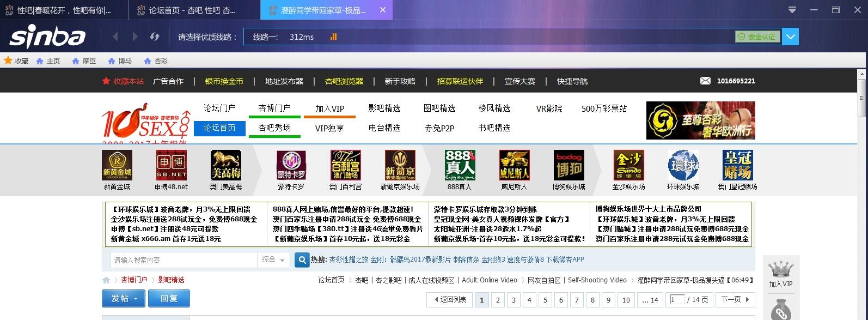
Task: Click the forward navigation arrow
Action: click(135, 37)
